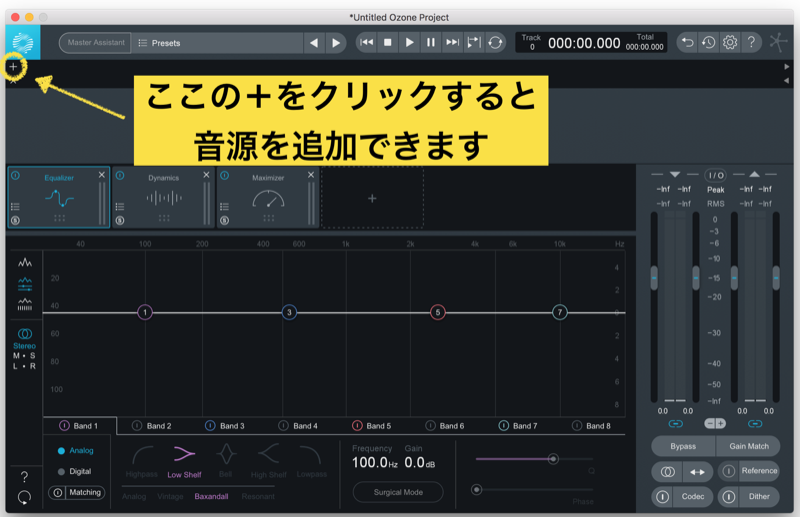
Task: Remove the Dynamics module
Action: point(206,175)
